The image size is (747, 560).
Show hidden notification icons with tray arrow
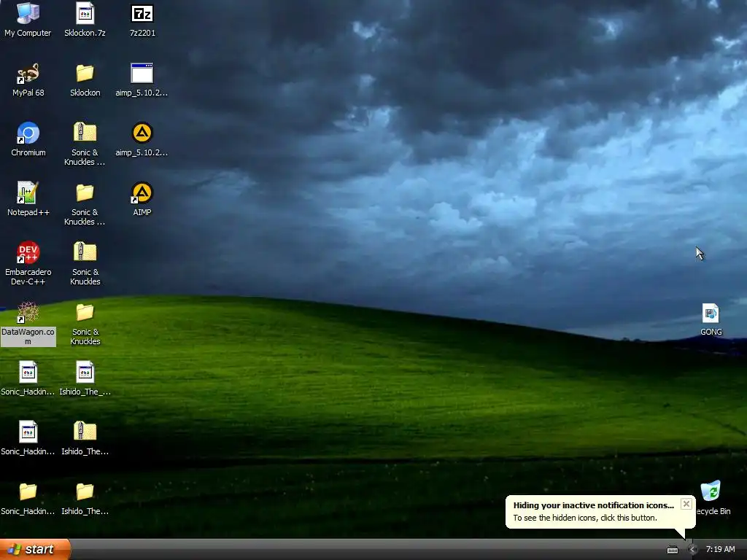(x=692, y=549)
